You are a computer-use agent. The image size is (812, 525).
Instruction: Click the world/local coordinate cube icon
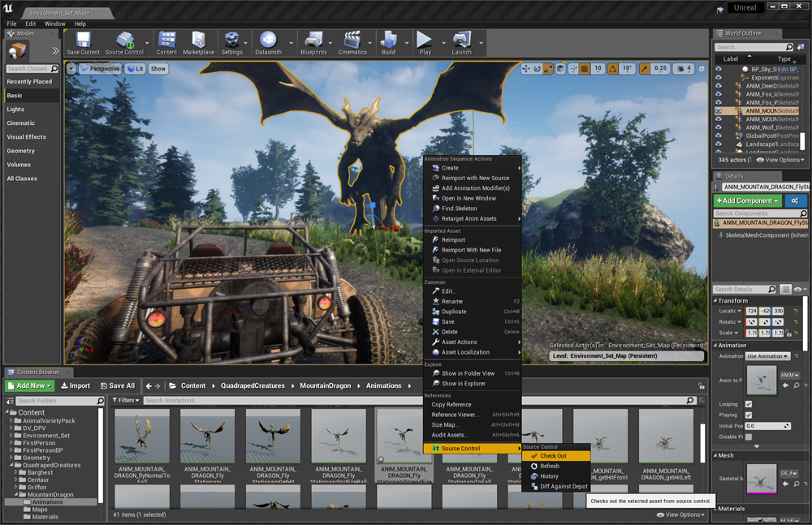[560, 68]
